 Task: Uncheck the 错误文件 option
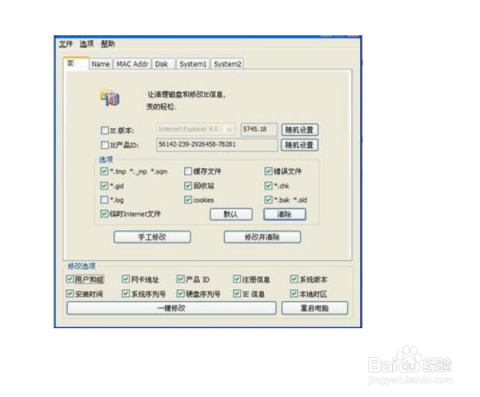point(268,171)
